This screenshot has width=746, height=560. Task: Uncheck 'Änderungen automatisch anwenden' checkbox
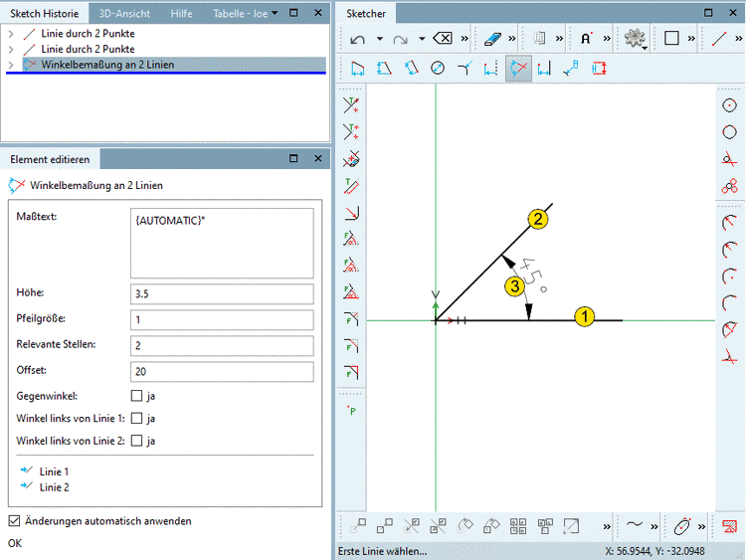tap(14, 521)
